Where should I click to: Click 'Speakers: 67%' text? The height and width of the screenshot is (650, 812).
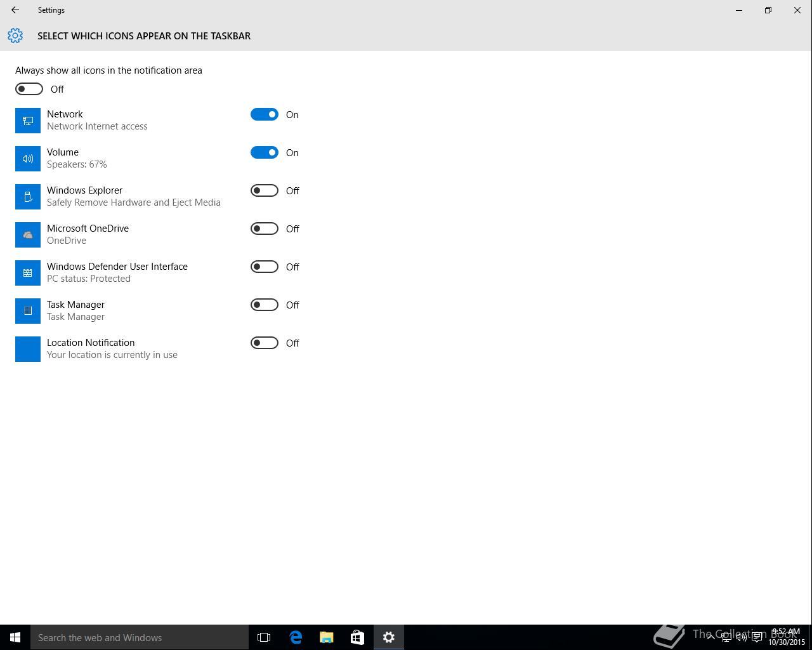point(77,164)
